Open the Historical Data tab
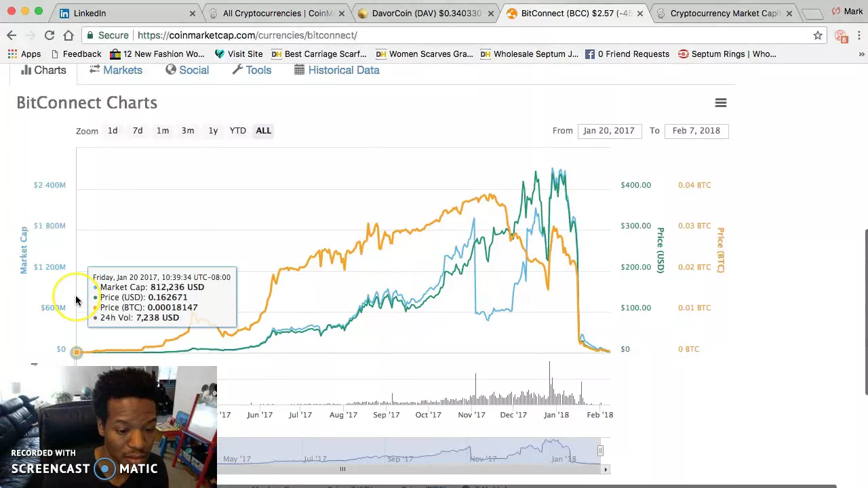Image resolution: width=868 pixels, height=488 pixels. pos(337,70)
